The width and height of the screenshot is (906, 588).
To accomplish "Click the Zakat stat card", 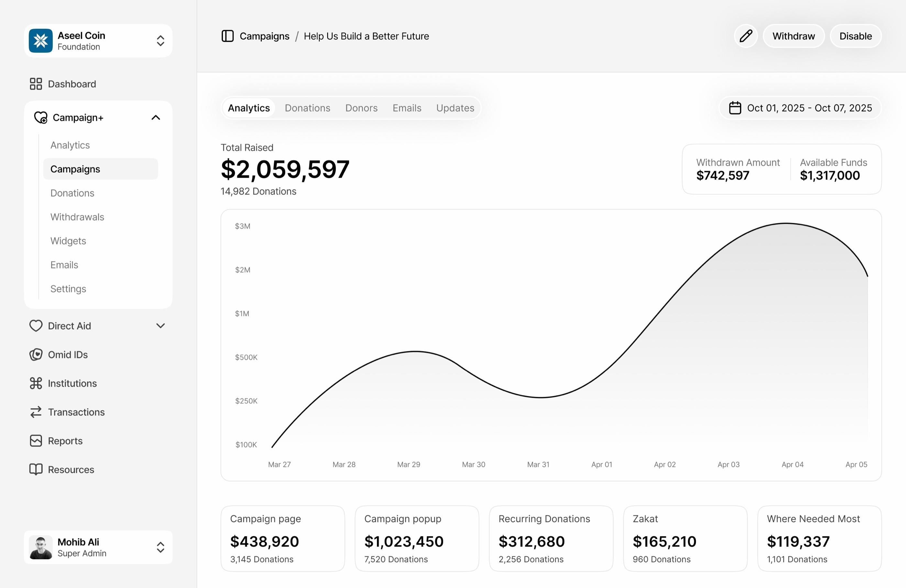I will pyautogui.click(x=685, y=539).
